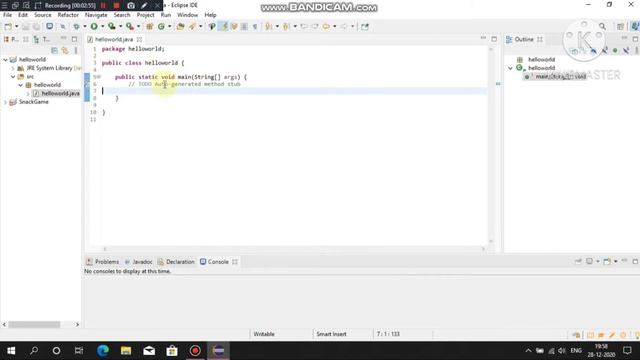Click the Coverage toolbar icon
This screenshot has width=640, height=360.
tap(112, 27)
